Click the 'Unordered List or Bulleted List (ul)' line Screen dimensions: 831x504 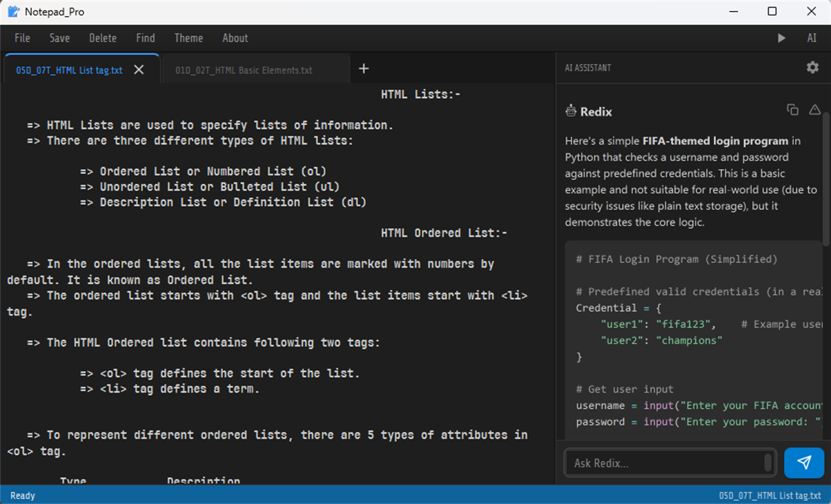210,187
